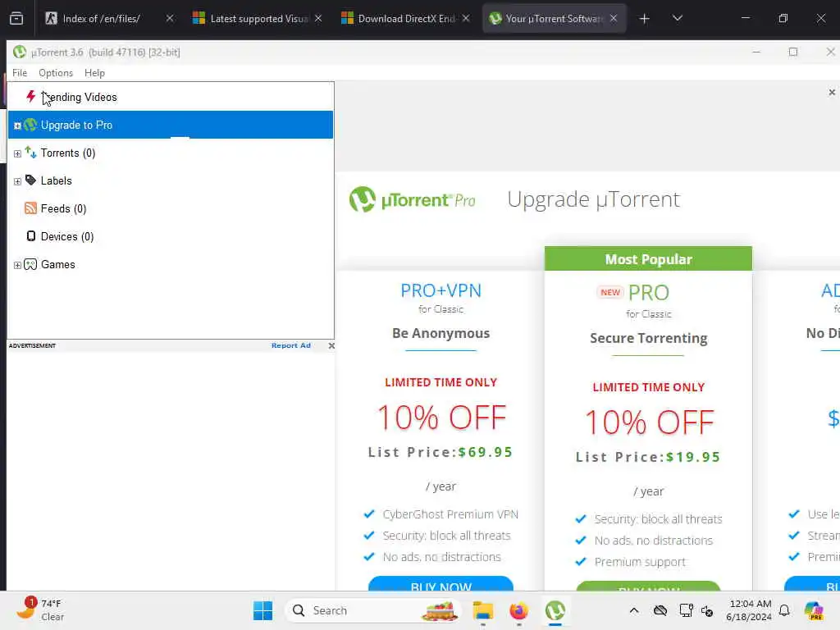Viewport: 840px width, 630px height.
Task: Select Feeds (0) in sidebar
Action: [x=171, y=208]
